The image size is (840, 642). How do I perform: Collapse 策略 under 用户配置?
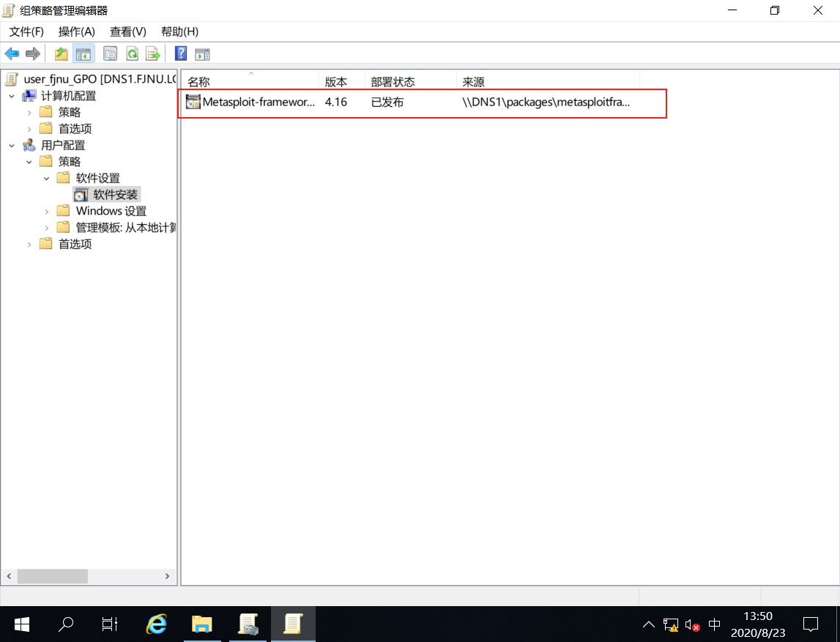click(29, 162)
